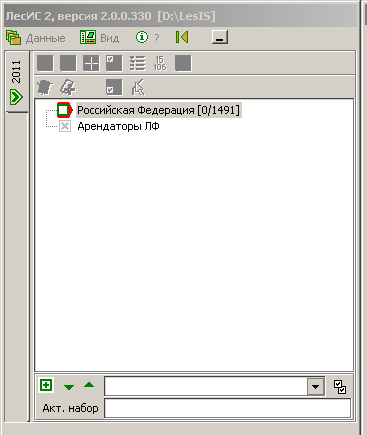Screen dimensions: 367x435
Task: Click inside the set selection combo box
Action: 206,387
